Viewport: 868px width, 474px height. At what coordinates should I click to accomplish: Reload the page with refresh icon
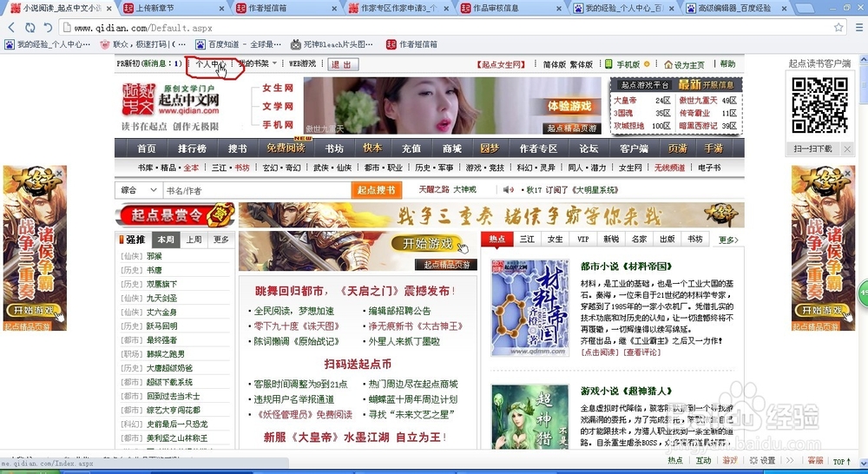[x=30, y=27]
